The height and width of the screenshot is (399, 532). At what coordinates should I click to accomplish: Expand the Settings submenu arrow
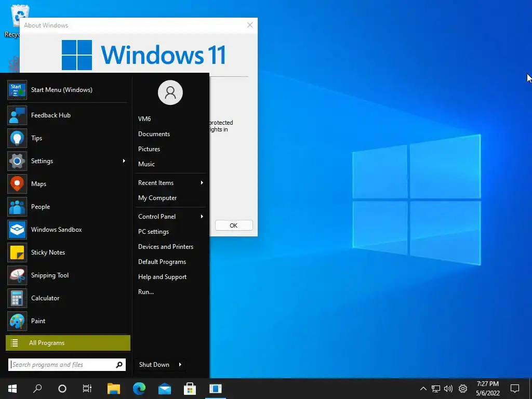click(124, 161)
